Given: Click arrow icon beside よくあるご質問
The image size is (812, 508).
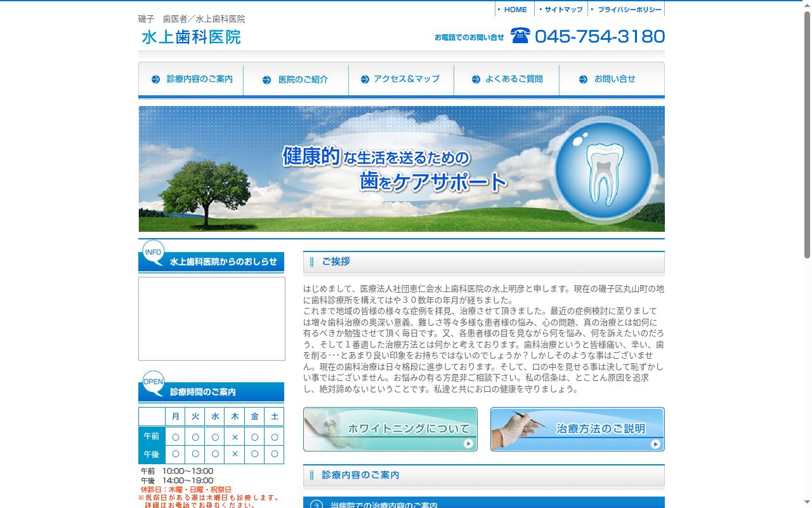Looking at the screenshot, I should click(x=476, y=79).
